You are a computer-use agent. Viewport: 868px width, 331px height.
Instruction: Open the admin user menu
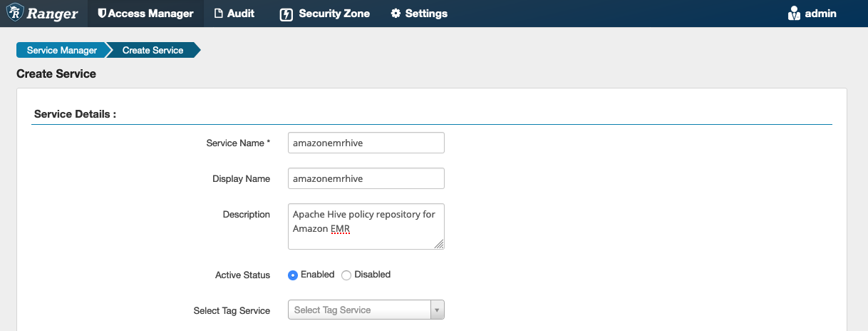(812, 14)
